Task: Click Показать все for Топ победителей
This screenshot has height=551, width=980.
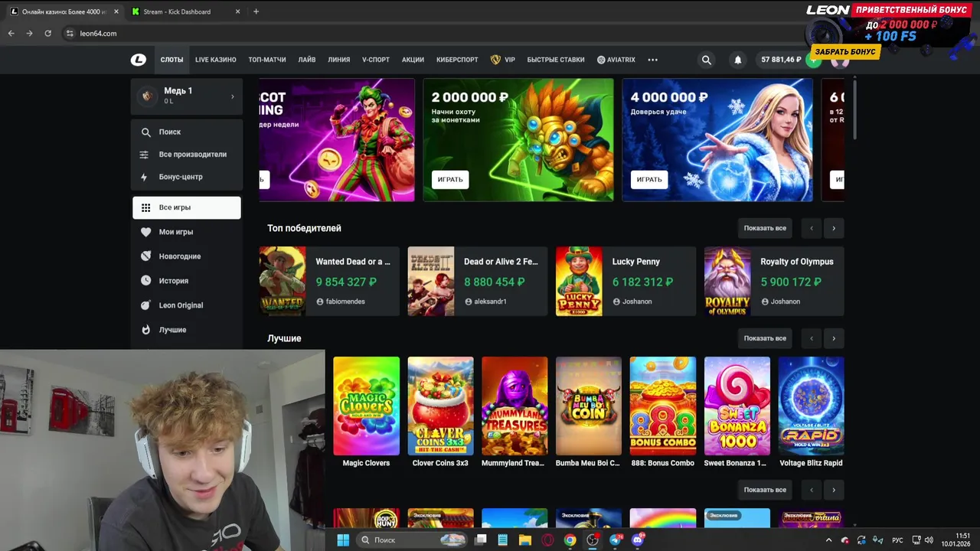Action: click(x=765, y=228)
